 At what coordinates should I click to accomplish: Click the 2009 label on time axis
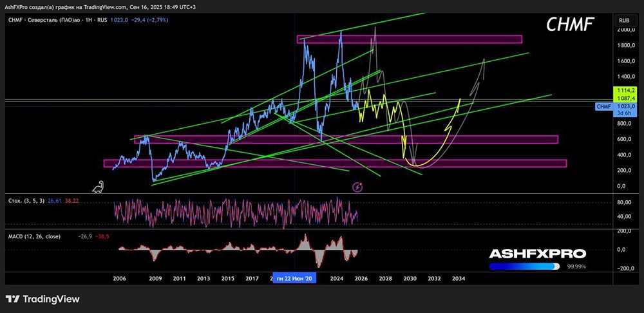(x=155, y=278)
